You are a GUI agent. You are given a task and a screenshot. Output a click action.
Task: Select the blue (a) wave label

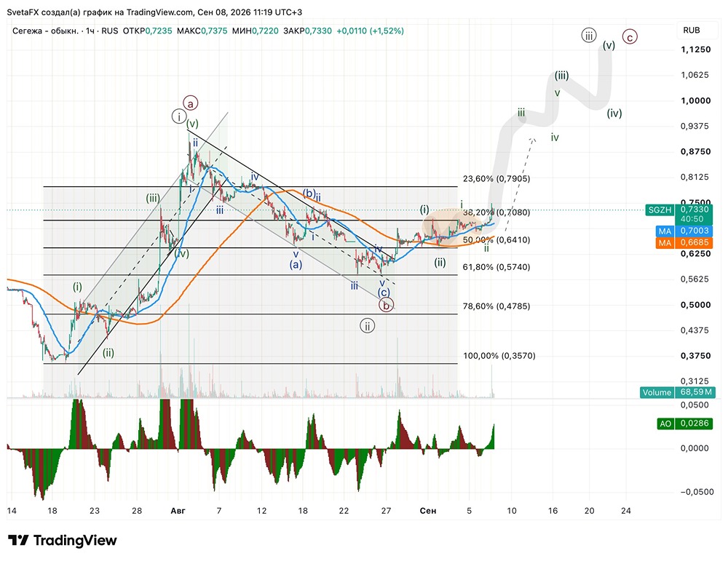(296, 264)
